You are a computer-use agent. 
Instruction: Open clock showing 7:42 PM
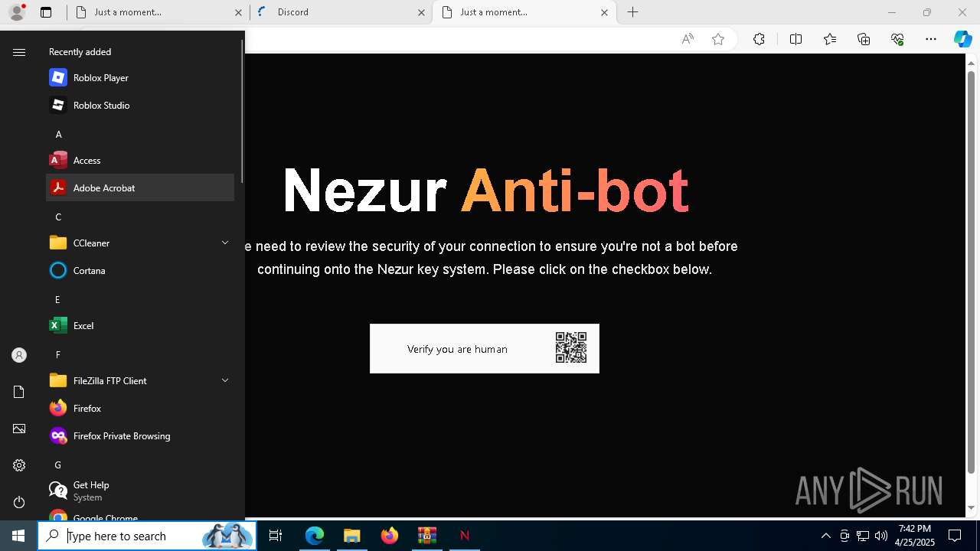tap(914, 536)
